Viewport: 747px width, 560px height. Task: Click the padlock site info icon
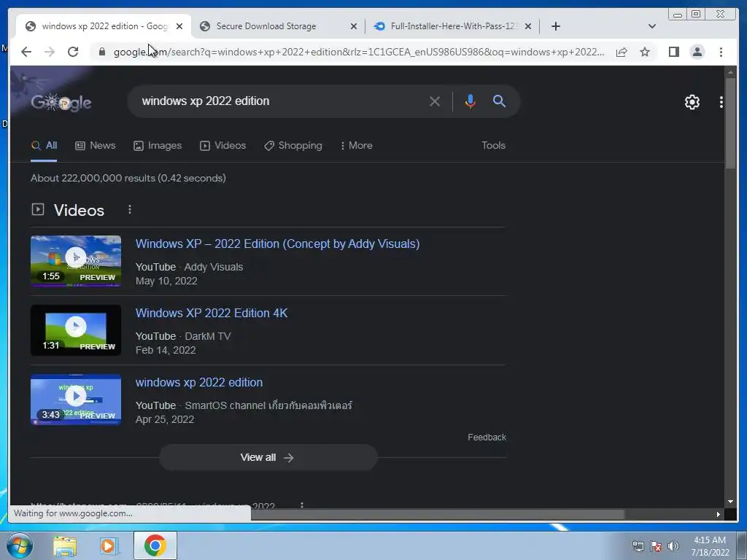tap(102, 52)
